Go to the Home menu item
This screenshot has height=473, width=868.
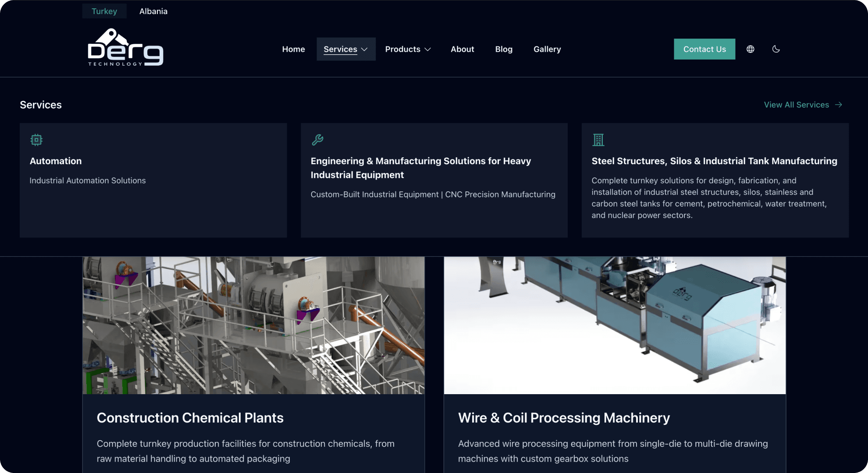pos(293,49)
